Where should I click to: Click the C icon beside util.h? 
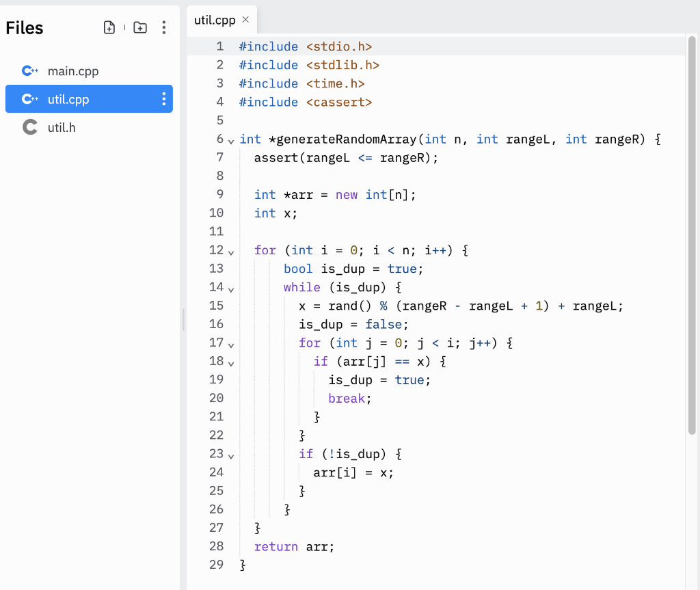pos(29,126)
